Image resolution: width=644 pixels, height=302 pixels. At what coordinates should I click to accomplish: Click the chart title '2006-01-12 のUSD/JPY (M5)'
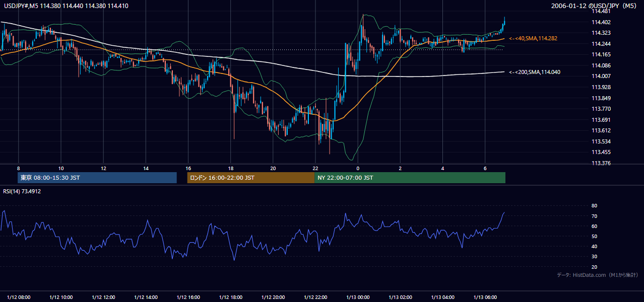tap(595, 6)
